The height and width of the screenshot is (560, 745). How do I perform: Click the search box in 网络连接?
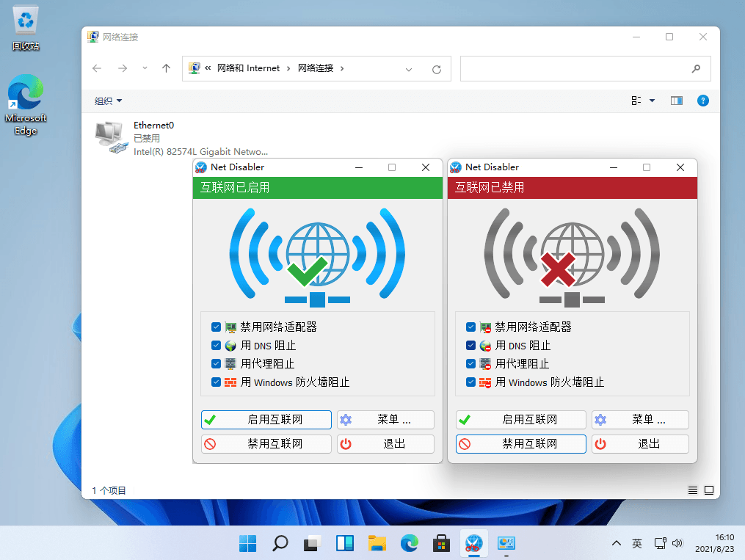pos(586,68)
